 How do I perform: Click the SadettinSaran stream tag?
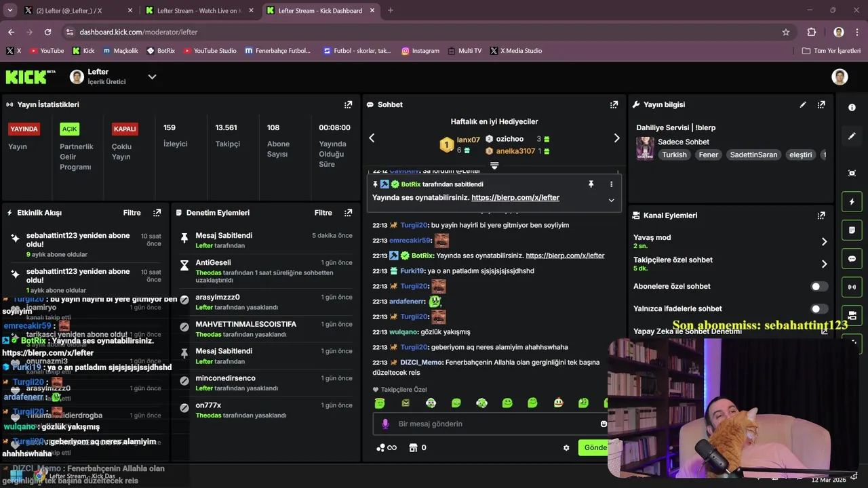click(x=753, y=155)
